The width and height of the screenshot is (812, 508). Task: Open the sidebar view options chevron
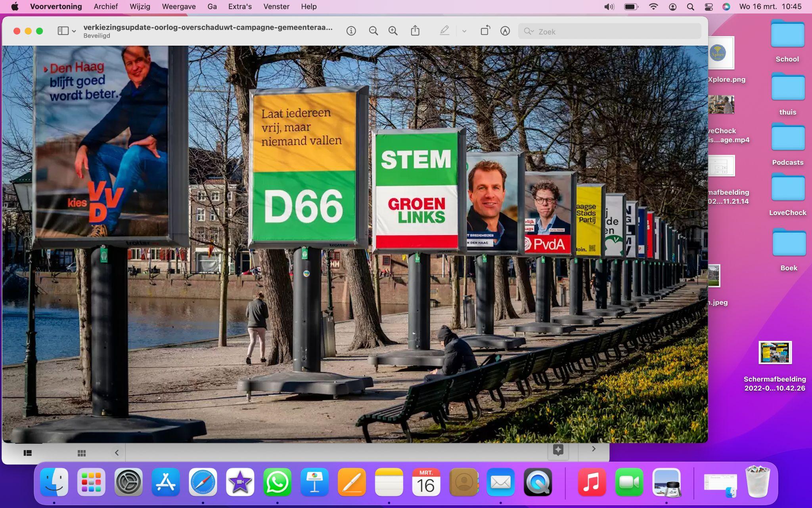point(74,31)
